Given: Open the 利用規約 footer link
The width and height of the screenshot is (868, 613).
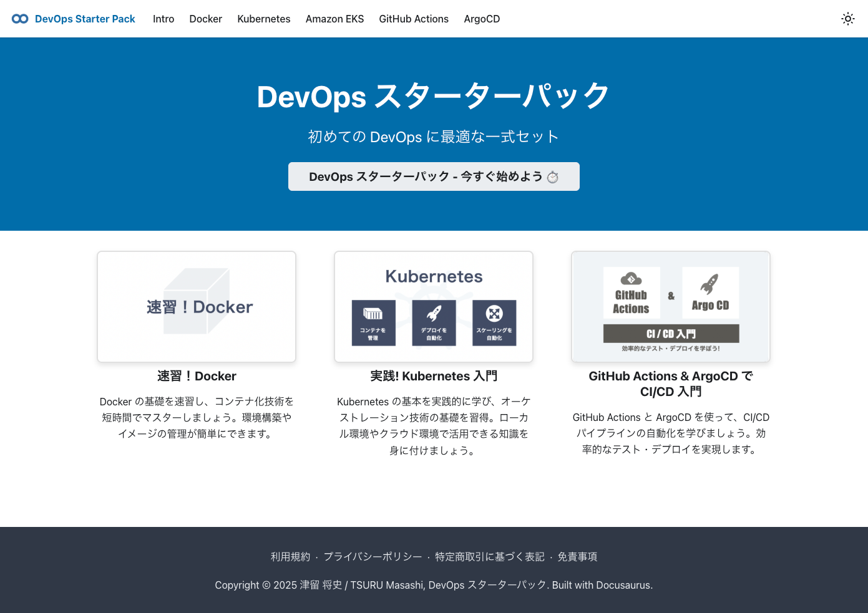Looking at the screenshot, I should (290, 556).
